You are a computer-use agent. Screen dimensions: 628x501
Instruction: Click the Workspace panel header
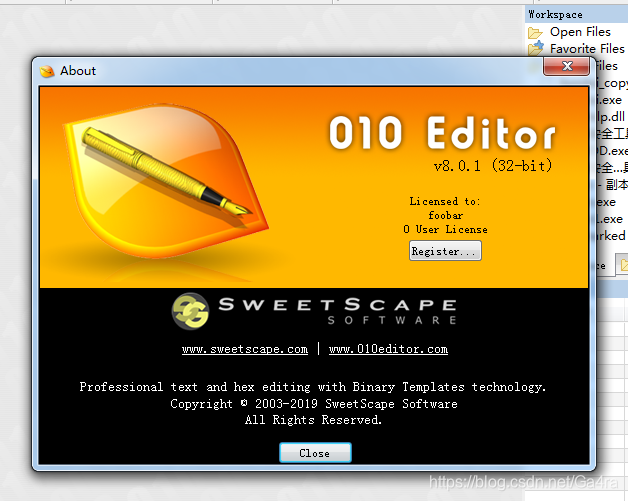point(576,14)
